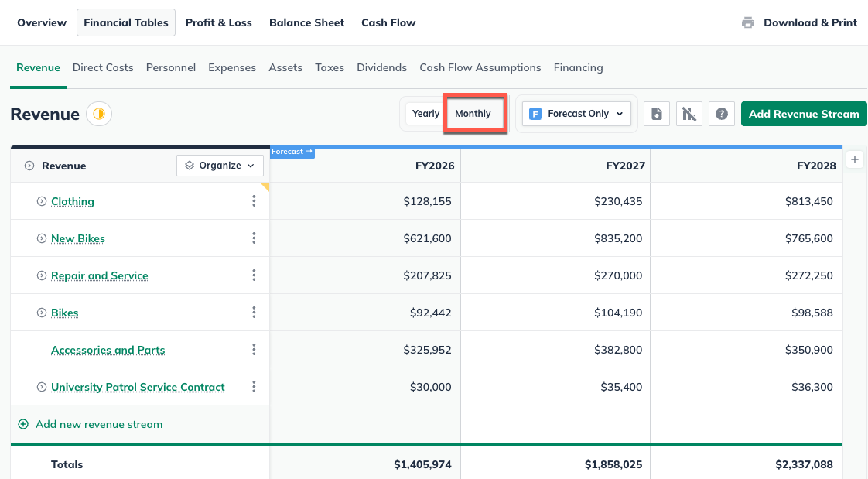This screenshot has height=479, width=868.
Task: Open three-dot menu for Accessories and Parts
Action: 254,350
